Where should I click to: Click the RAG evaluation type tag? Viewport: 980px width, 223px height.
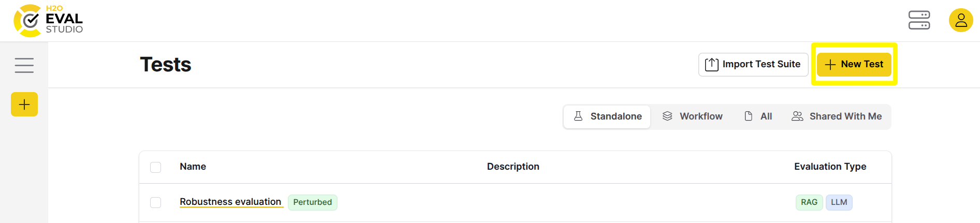809,202
